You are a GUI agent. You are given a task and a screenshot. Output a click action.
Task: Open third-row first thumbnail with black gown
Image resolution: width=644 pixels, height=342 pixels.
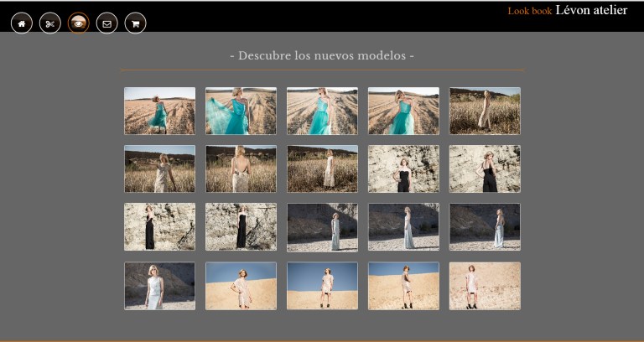pos(159,226)
